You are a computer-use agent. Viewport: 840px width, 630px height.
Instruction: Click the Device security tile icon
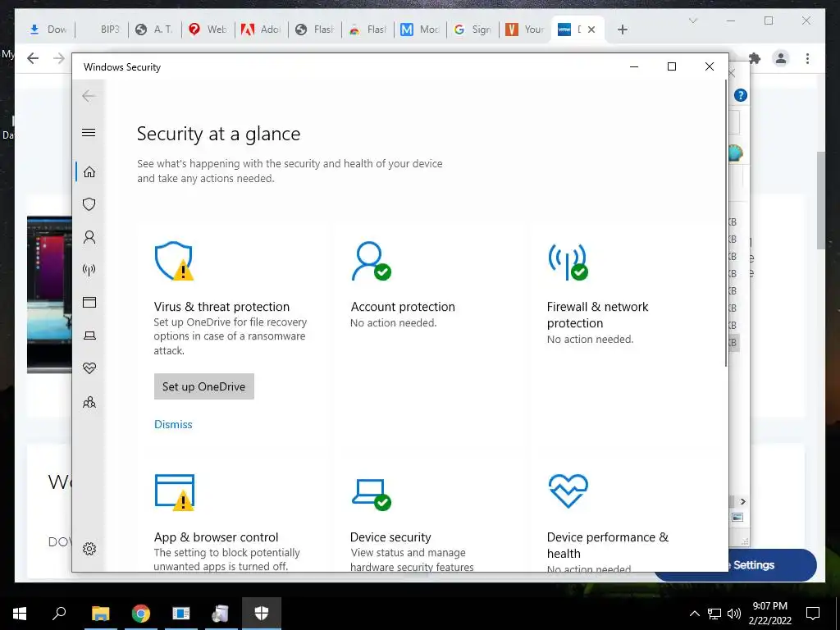point(372,494)
